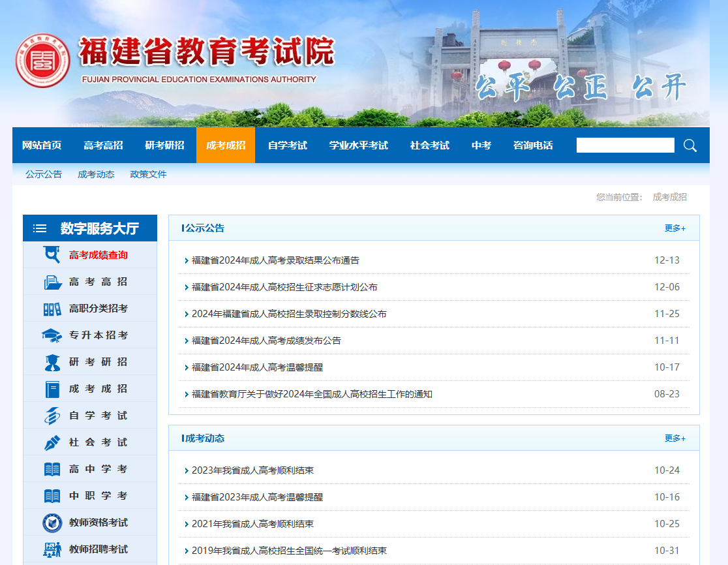Click the folder icon beside 高考高招
Viewport: 728px width, 565px height.
[52, 282]
